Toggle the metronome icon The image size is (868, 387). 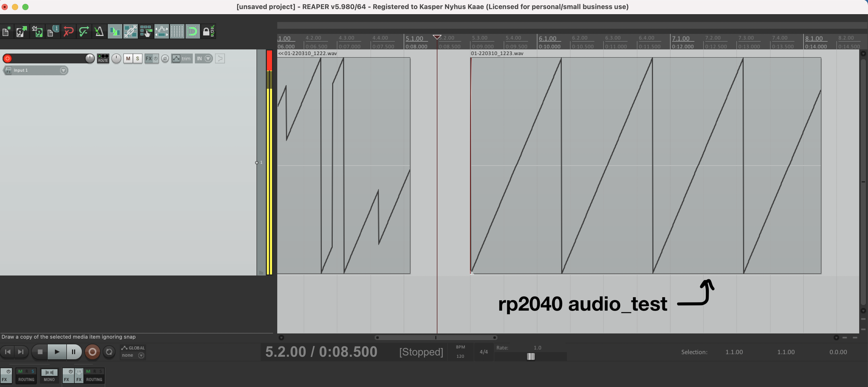[99, 32]
